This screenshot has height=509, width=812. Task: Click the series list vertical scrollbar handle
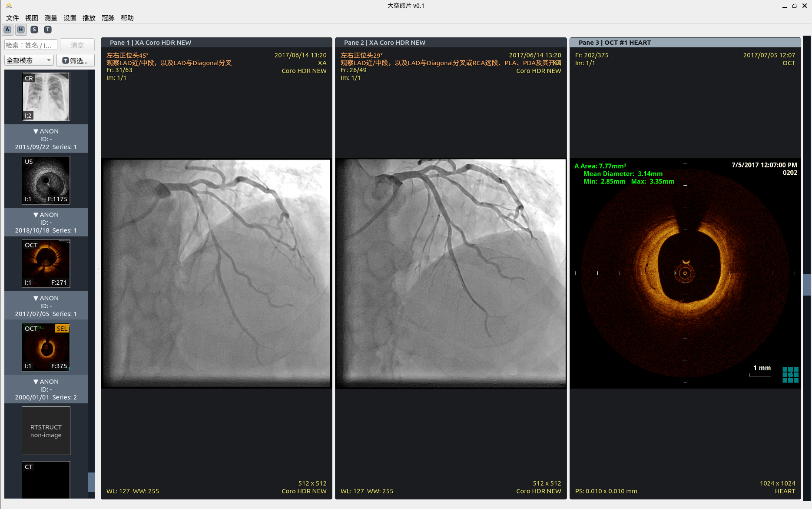[x=91, y=482]
